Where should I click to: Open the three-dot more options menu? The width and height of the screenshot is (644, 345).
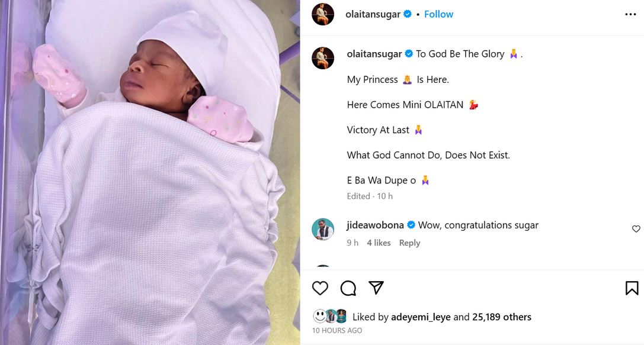pyautogui.click(x=630, y=15)
